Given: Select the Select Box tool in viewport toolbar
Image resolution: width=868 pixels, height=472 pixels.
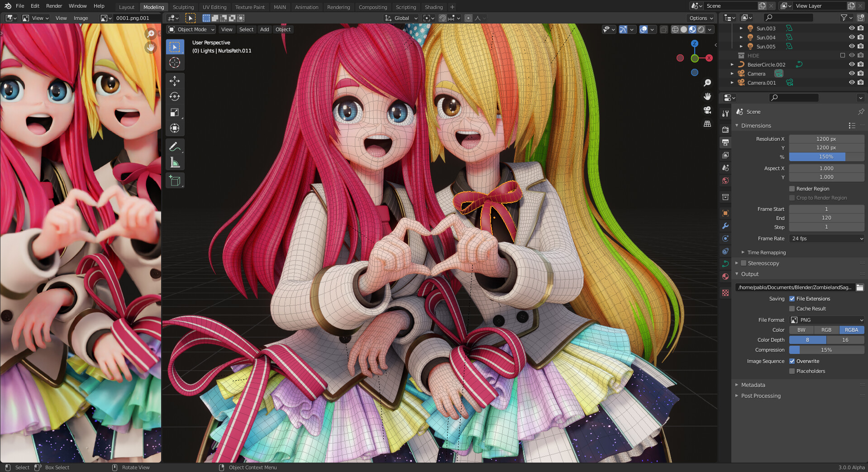Looking at the screenshot, I should coord(175,47).
